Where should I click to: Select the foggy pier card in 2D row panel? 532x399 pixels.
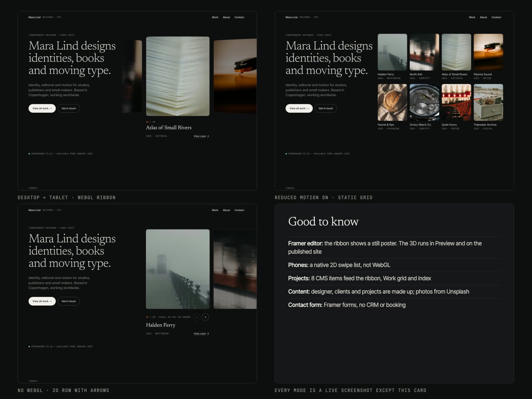click(x=178, y=269)
